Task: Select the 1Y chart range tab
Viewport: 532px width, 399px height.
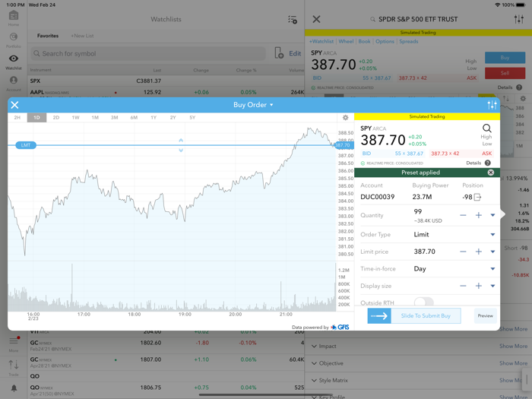Action: click(x=154, y=117)
